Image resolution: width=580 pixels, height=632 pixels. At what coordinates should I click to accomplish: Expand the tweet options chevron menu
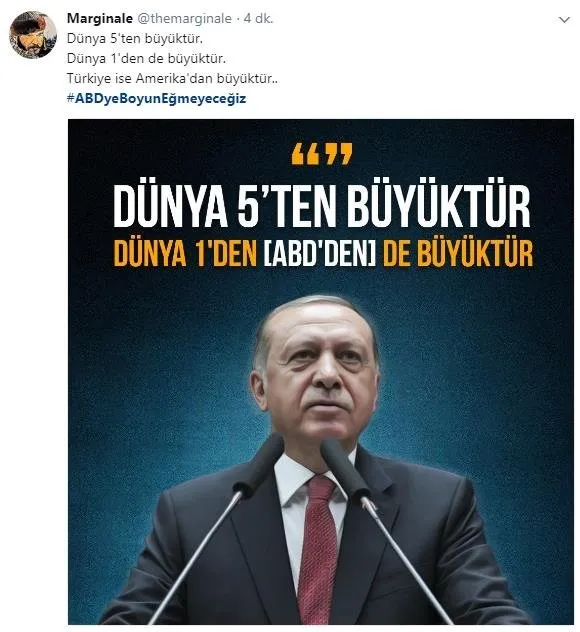tap(564, 19)
